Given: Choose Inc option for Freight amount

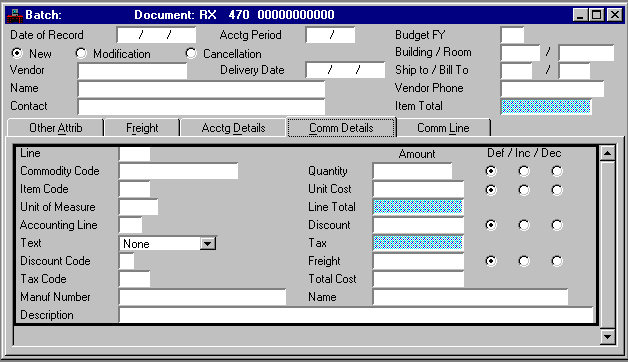Looking at the screenshot, I should tap(524, 261).
